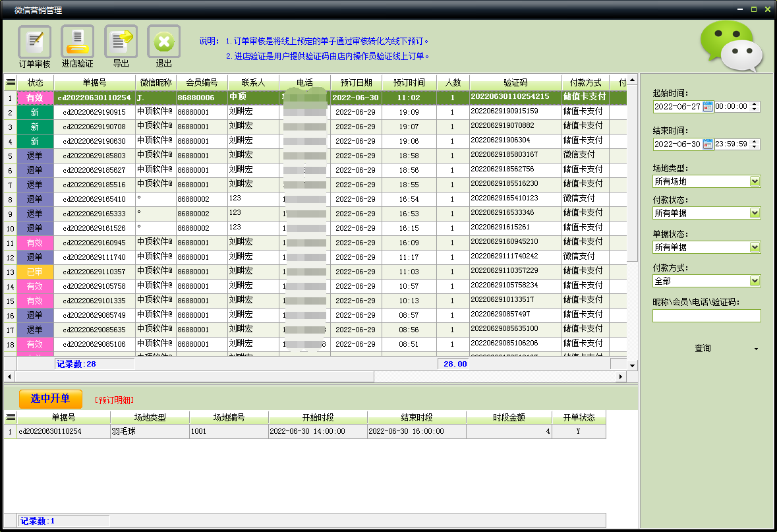Click the horizontal scrollbar left arrow
Image resolution: width=777 pixels, height=532 pixels.
9,377
